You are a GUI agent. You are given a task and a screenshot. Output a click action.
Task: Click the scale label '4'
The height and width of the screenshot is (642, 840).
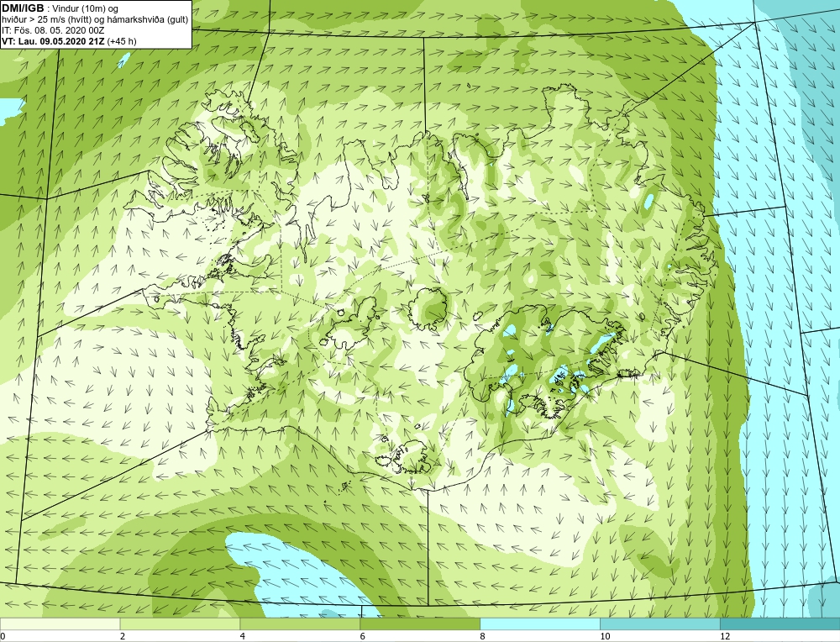click(x=243, y=636)
